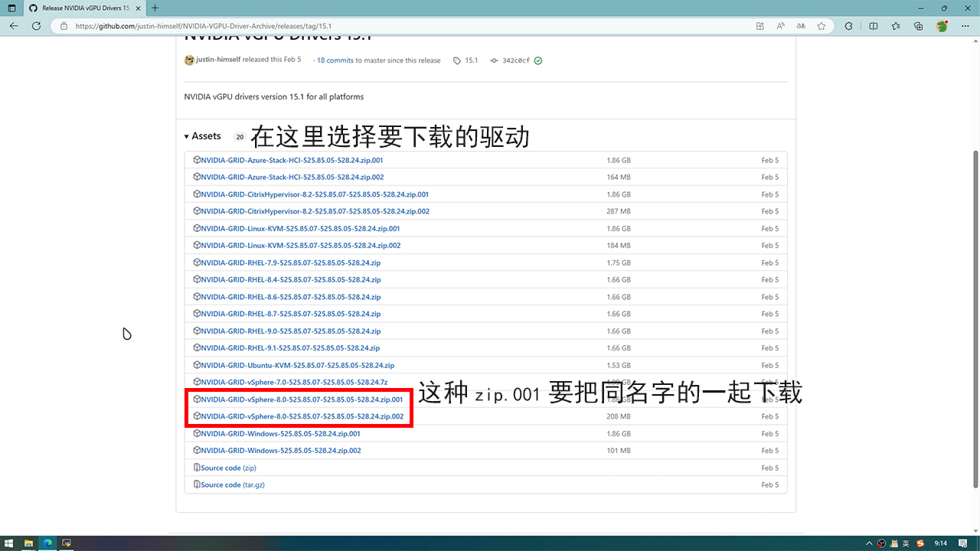
Task: Click the Assets count badge 20
Action: (x=240, y=137)
